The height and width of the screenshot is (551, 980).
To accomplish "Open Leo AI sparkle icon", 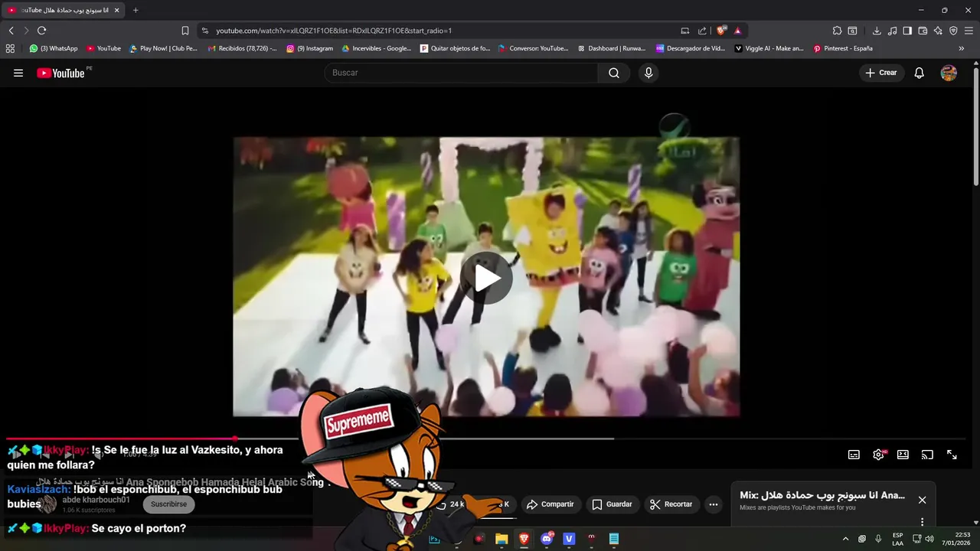I will [x=938, y=31].
